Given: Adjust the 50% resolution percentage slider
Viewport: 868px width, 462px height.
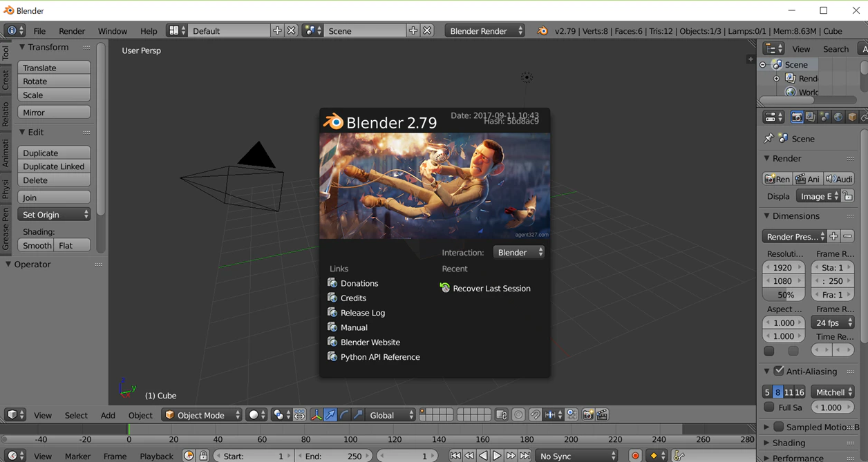Looking at the screenshot, I should pyautogui.click(x=784, y=295).
